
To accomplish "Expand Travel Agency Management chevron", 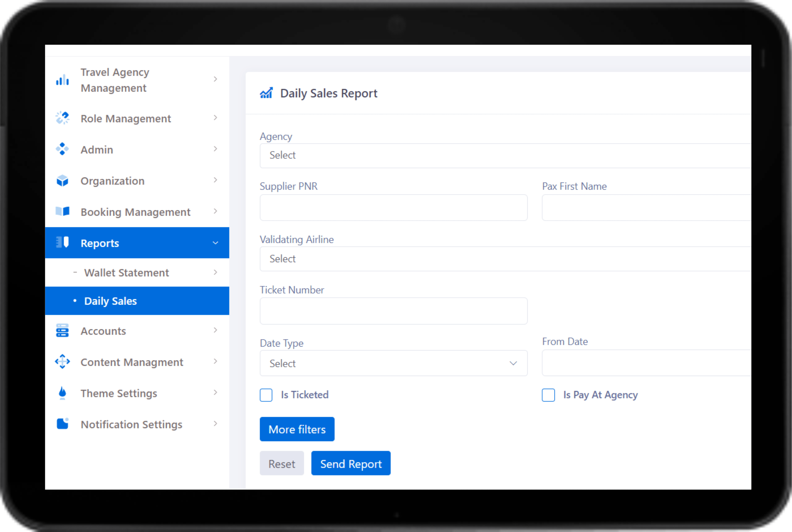I will coord(215,79).
